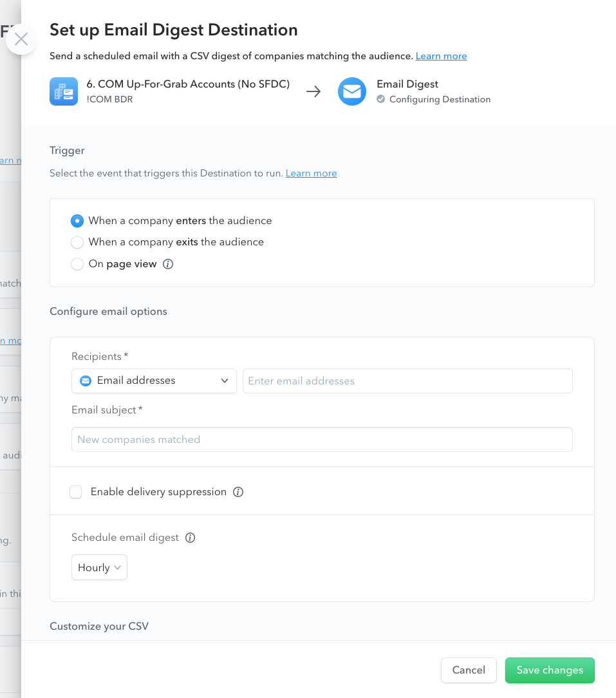
Task: Click the 'Configuring Destination' status text
Action: (440, 99)
